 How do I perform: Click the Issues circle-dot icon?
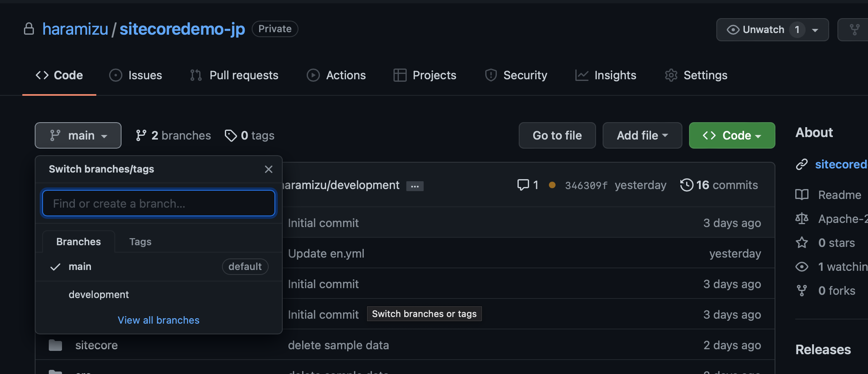(x=116, y=75)
